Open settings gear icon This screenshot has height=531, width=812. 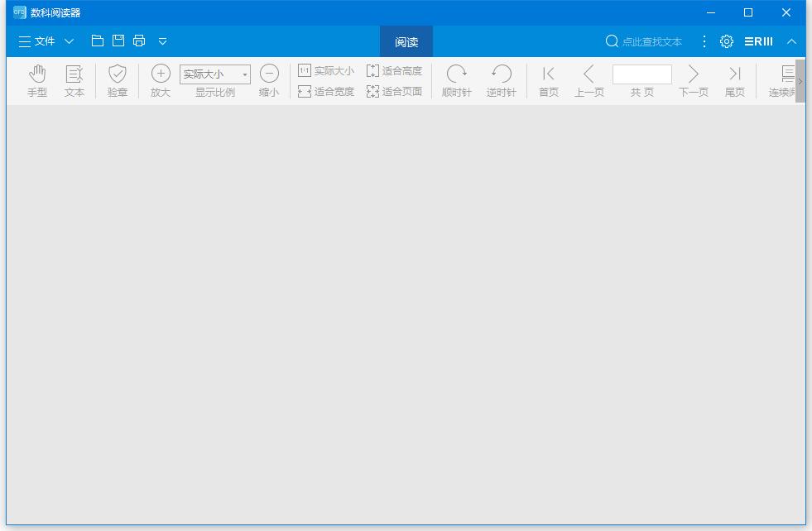coord(727,41)
